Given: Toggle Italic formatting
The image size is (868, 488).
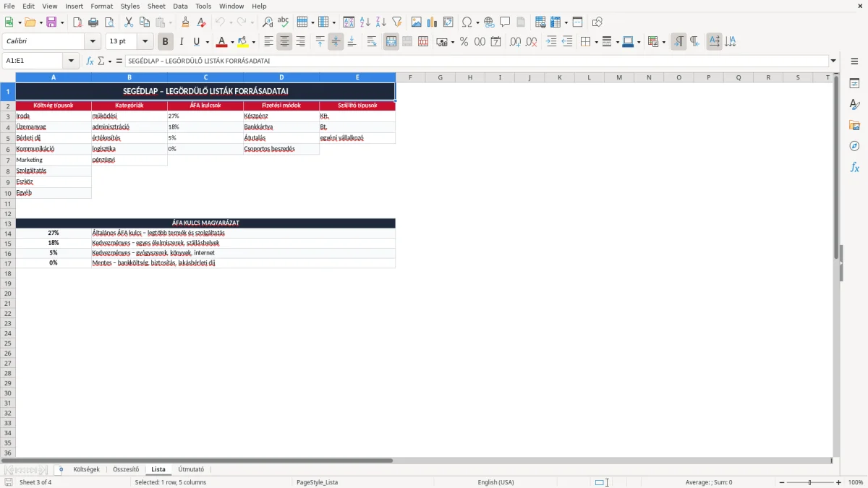Looking at the screenshot, I should pyautogui.click(x=182, y=42).
